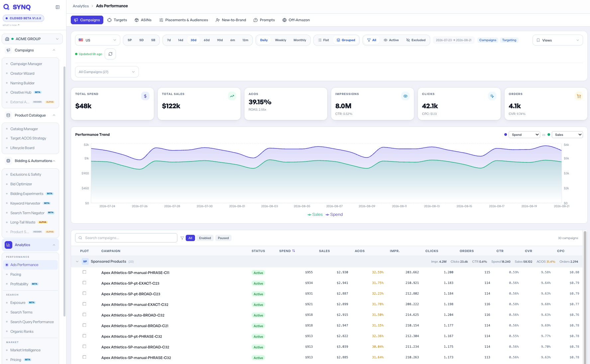Click the ASINs tab cube icon
The height and width of the screenshot is (364, 590).
click(x=137, y=20)
